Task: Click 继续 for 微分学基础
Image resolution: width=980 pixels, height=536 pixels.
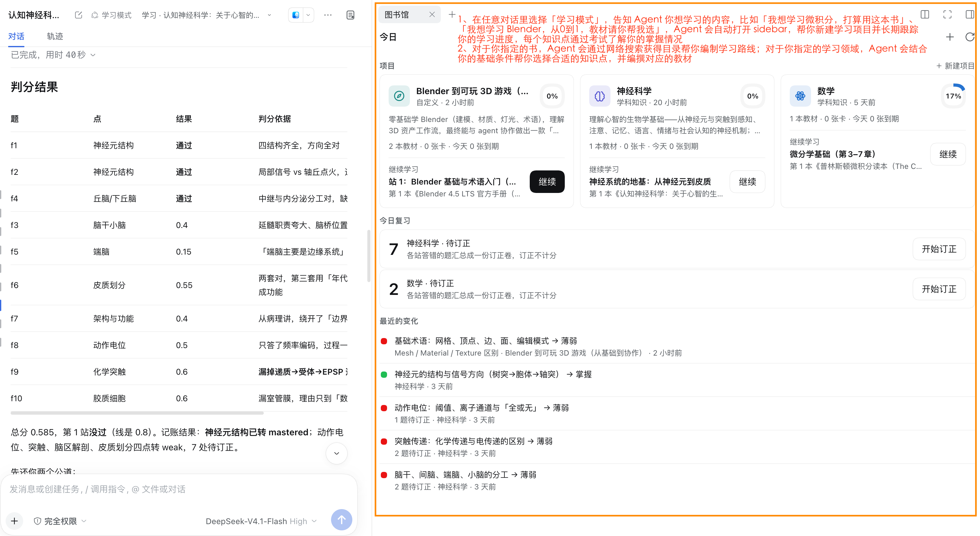Action: coord(948,154)
